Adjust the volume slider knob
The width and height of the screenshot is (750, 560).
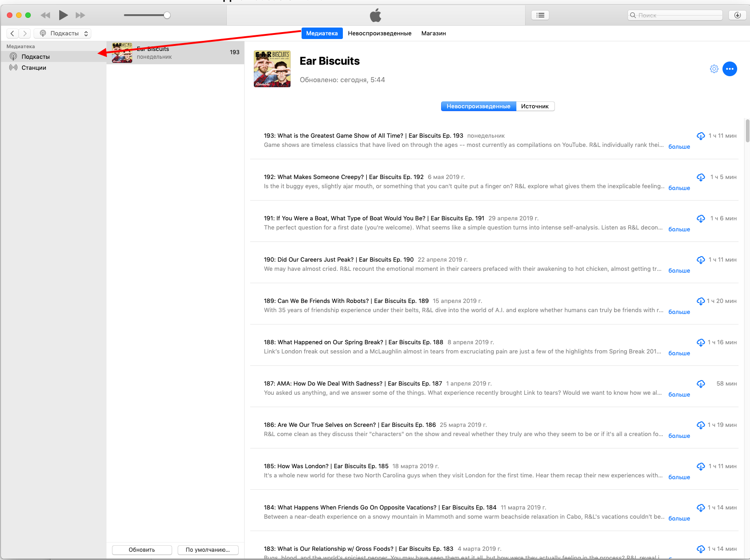click(167, 15)
